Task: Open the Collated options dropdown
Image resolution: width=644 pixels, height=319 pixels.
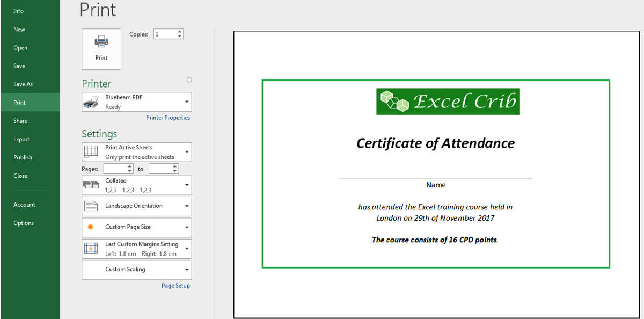Action: [x=186, y=185]
